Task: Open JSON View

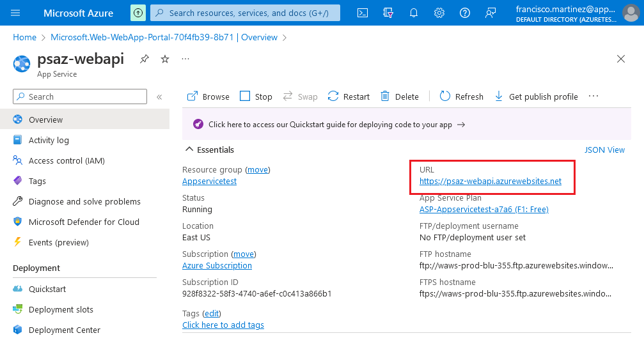Action: pyautogui.click(x=604, y=150)
